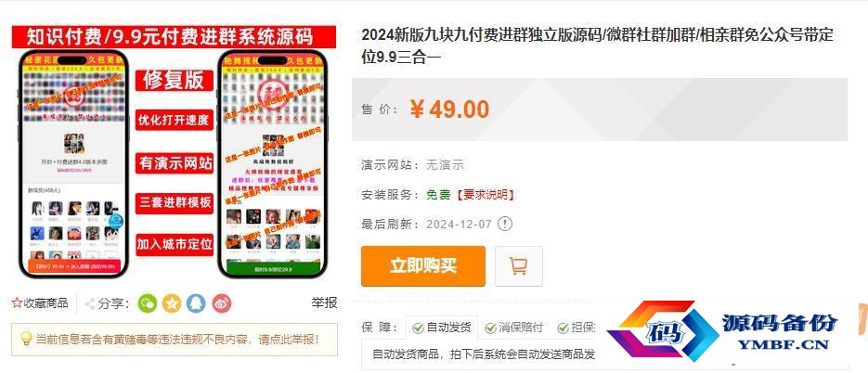868x373 pixels.
Task: Click the star icon beside 收藏商品
Action: coord(17,303)
